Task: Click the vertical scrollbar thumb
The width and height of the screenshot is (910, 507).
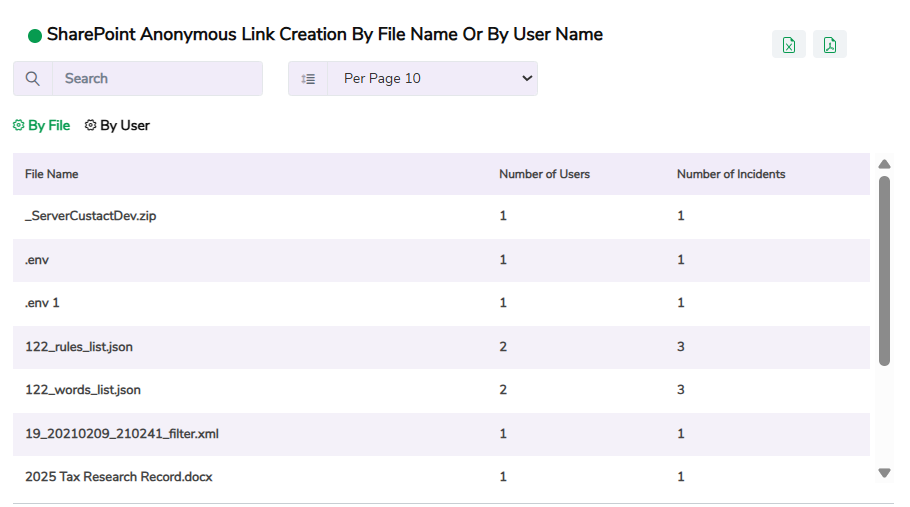Action: click(884, 270)
